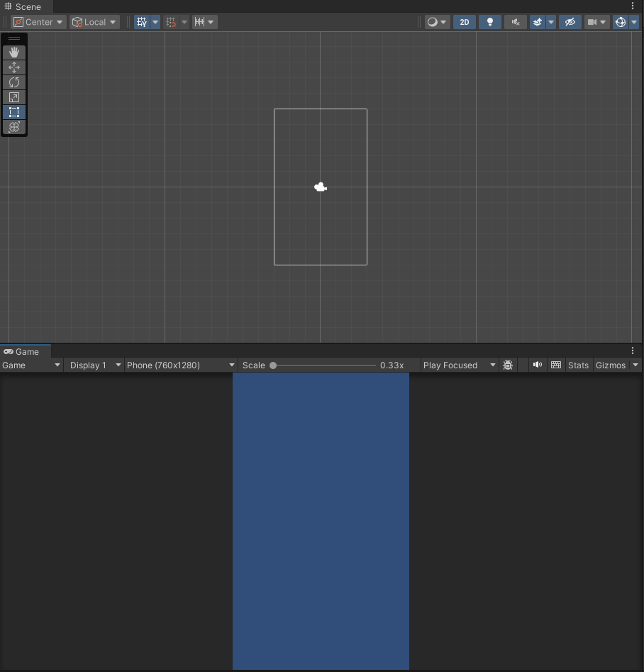Toggle scene lighting bulb
Viewport: 644px width, 672px height.
pyautogui.click(x=490, y=22)
